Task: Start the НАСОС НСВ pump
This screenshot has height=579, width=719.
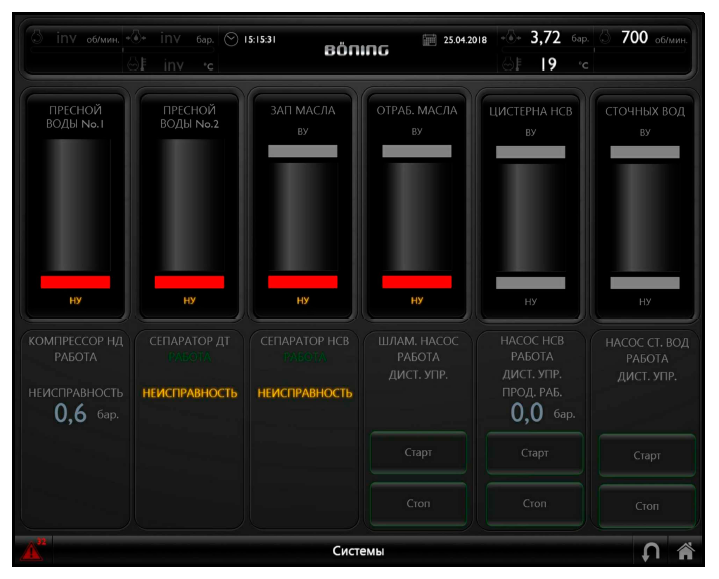Action: pyautogui.click(x=534, y=453)
